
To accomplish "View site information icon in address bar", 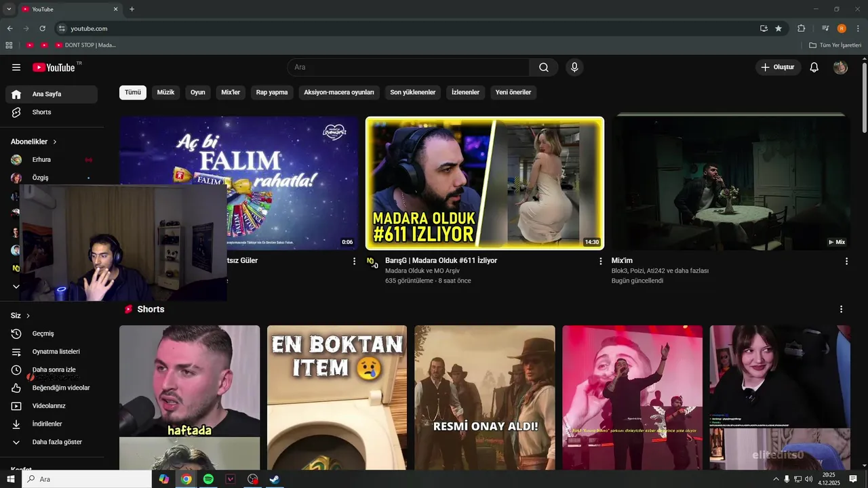I will (62, 28).
